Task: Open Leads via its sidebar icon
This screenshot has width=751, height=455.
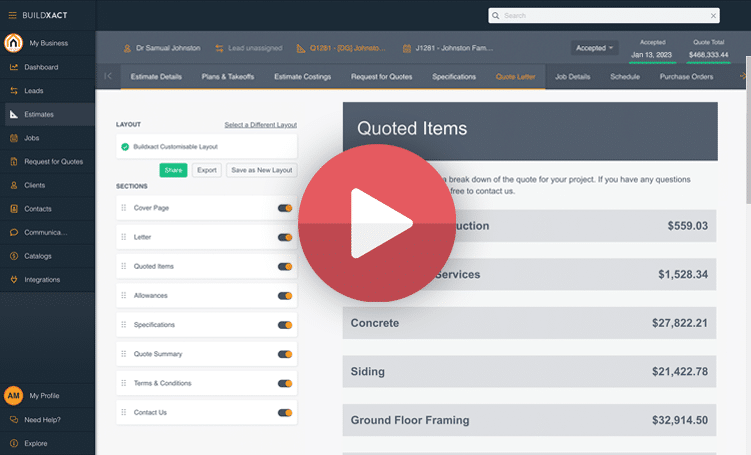Action: point(14,91)
